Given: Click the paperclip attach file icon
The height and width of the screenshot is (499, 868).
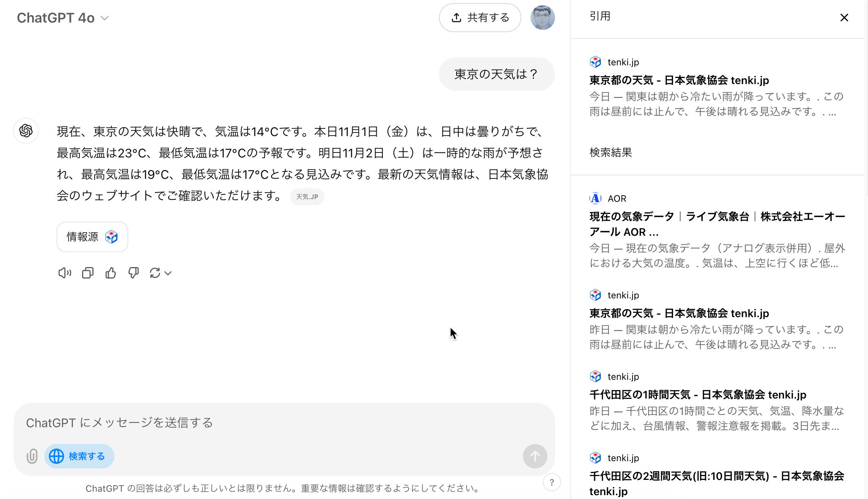Looking at the screenshot, I should coord(32,456).
